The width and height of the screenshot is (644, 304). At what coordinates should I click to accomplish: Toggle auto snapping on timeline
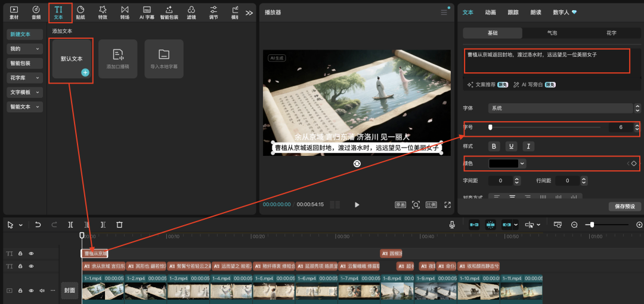[x=490, y=225]
